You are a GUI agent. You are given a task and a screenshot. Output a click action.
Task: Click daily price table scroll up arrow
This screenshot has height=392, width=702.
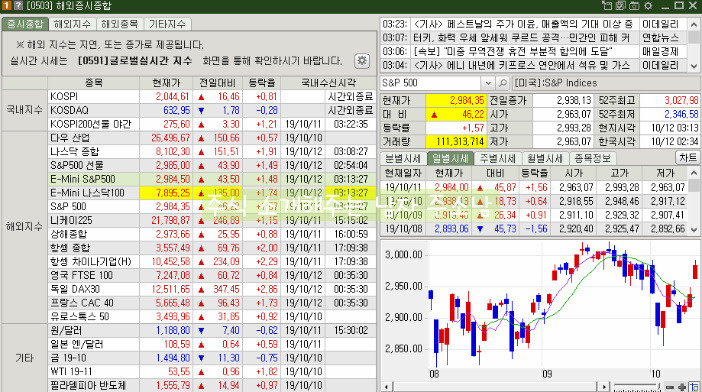tap(694, 172)
